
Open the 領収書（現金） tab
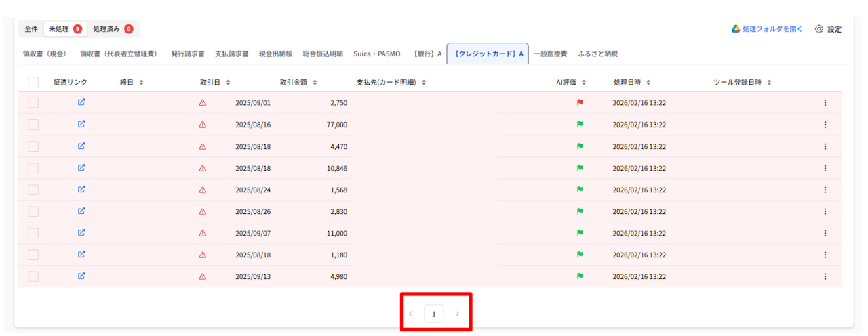point(45,54)
